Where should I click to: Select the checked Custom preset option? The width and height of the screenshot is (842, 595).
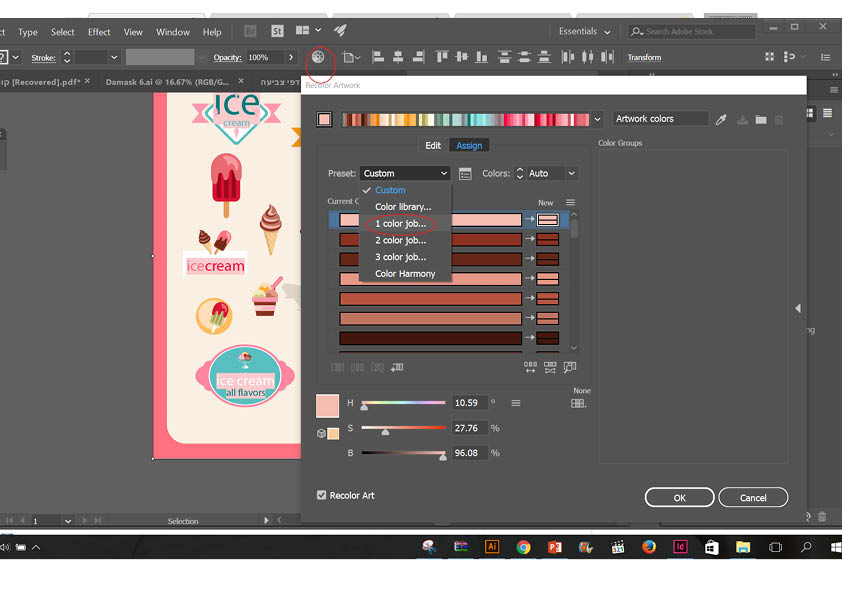tap(390, 190)
